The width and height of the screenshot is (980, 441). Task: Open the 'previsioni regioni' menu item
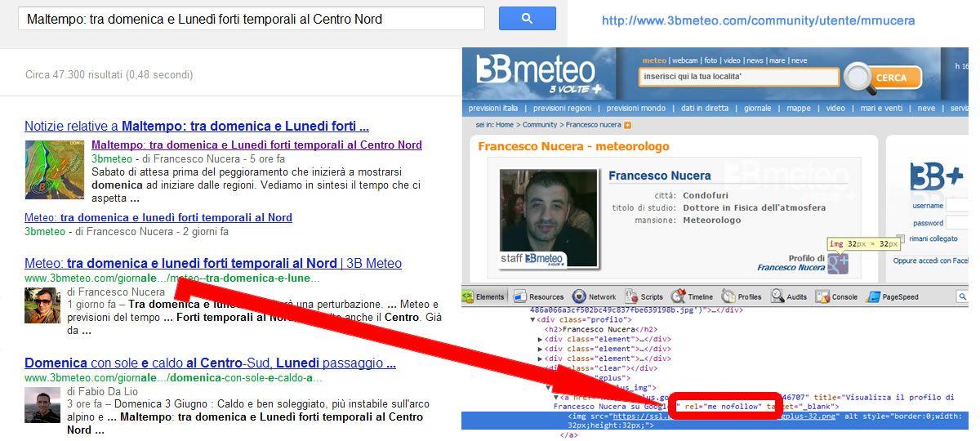[x=562, y=109]
